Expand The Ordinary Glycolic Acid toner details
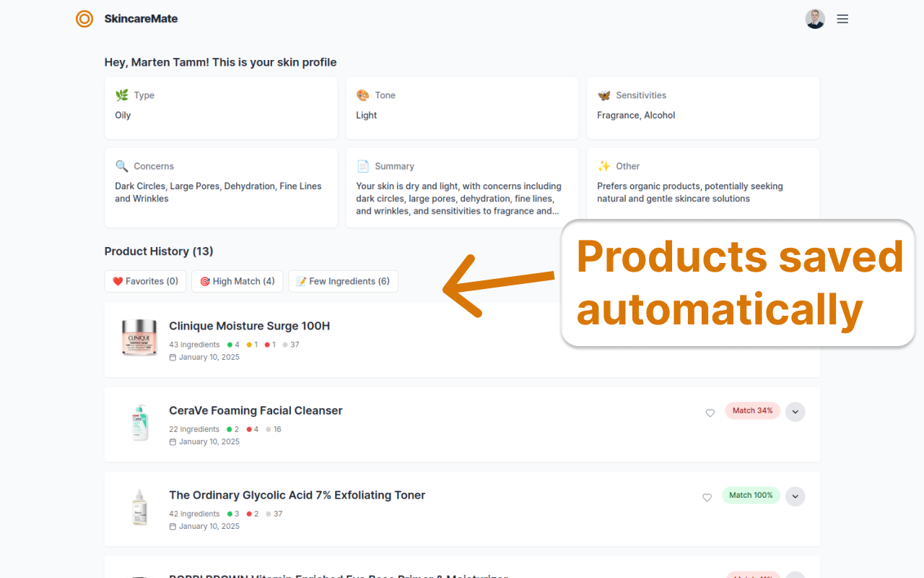 coord(795,496)
